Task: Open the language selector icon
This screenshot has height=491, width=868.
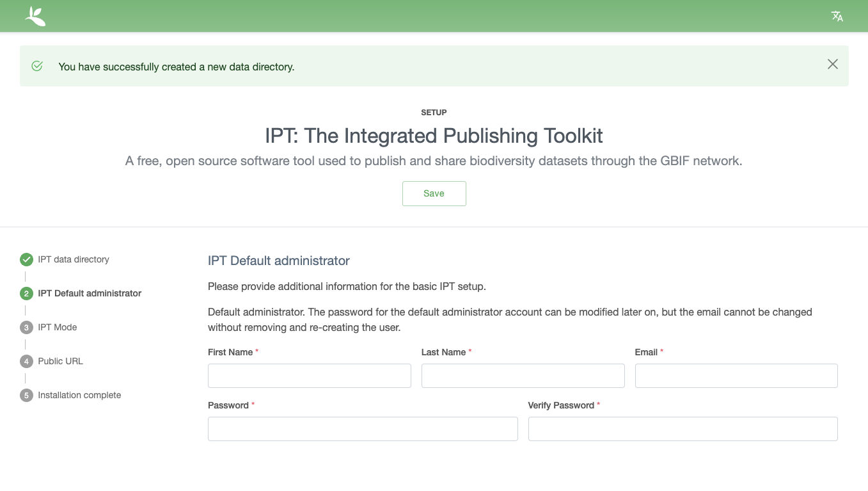Action: point(837,16)
